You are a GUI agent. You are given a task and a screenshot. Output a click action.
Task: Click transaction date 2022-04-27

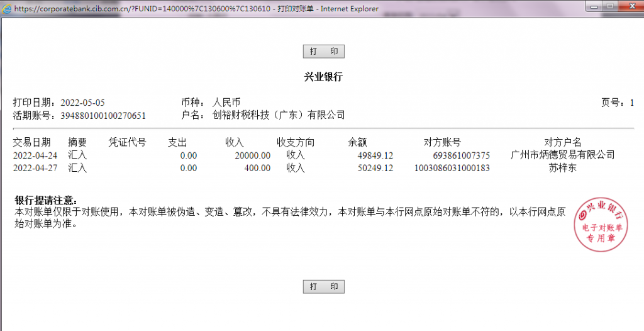click(35, 168)
